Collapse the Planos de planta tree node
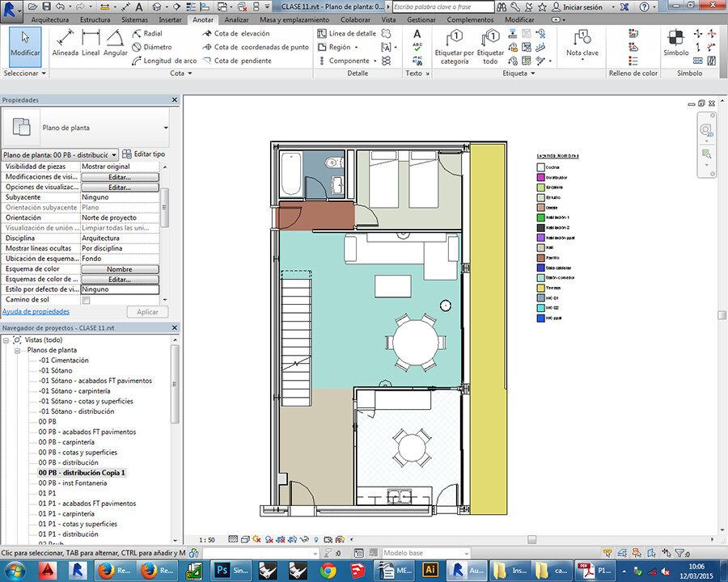This screenshot has height=582, width=728. [17, 350]
